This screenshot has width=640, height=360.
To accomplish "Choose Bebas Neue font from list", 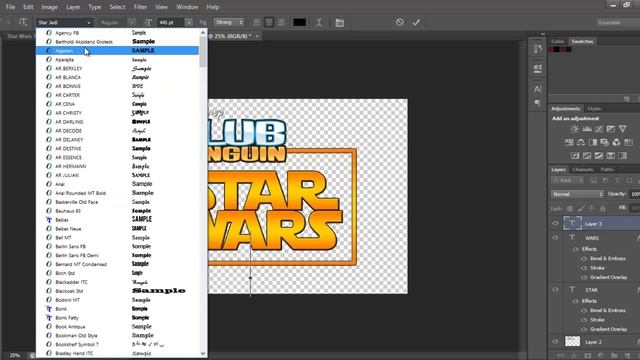I will (x=117, y=229).
